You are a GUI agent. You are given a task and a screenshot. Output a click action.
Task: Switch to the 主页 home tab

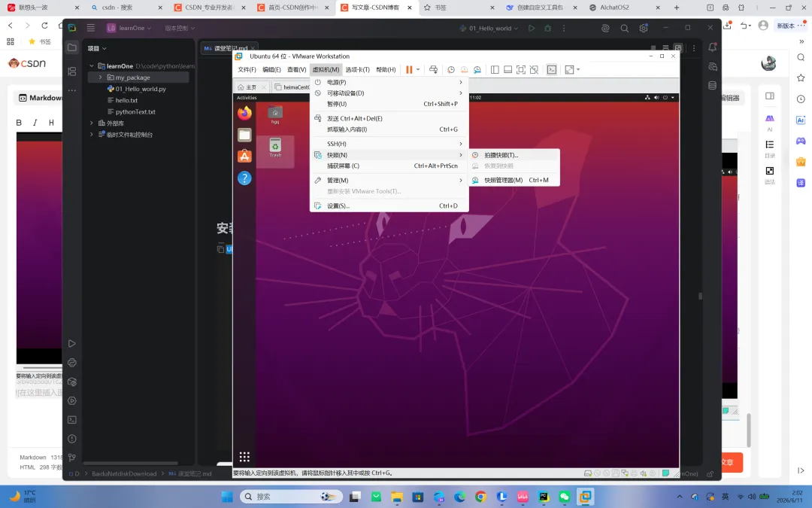click(x=252, y=87)
